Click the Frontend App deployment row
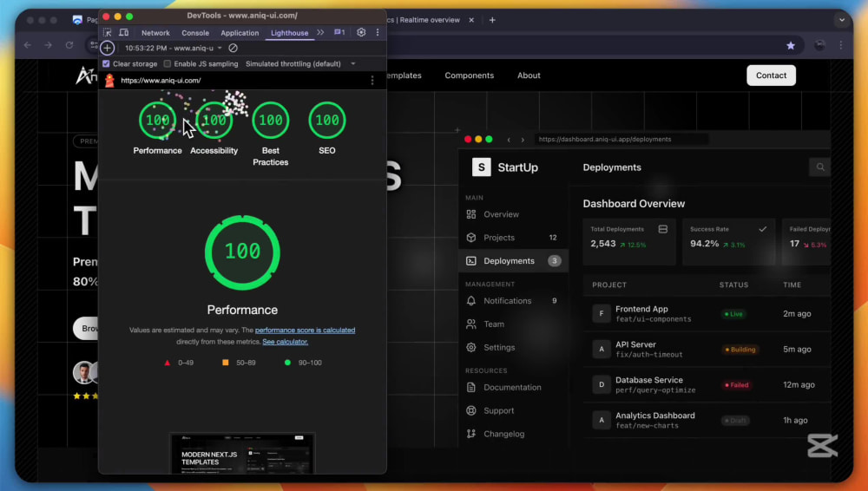Viewport: 868px width, 491px height. click(707, 314)
